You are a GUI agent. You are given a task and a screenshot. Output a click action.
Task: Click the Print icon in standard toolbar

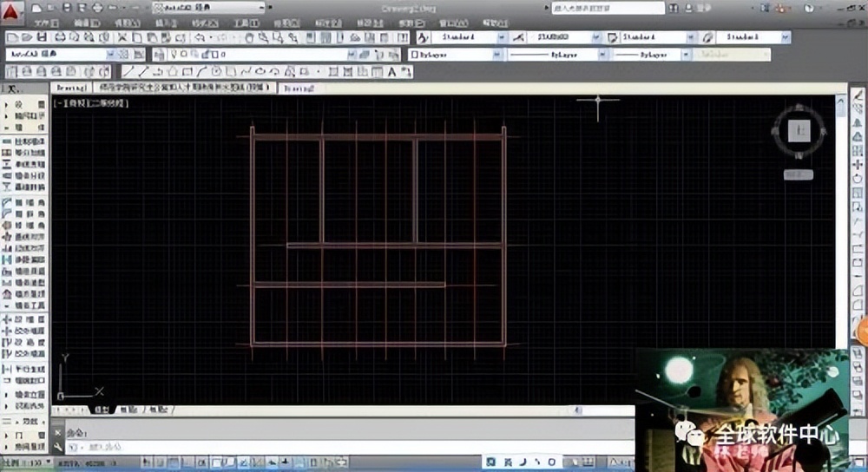[x=60, y=38]
